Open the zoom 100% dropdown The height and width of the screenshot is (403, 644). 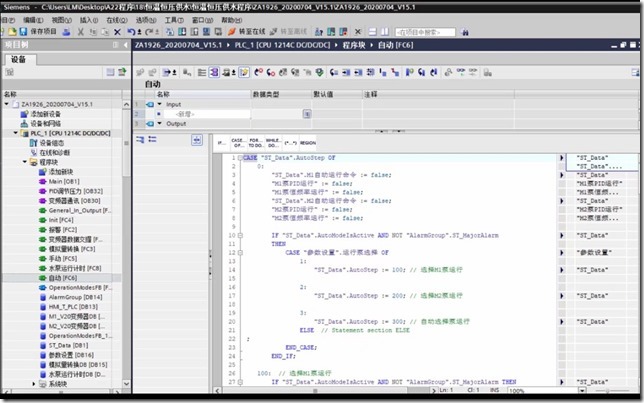click(x=582, y=390)
